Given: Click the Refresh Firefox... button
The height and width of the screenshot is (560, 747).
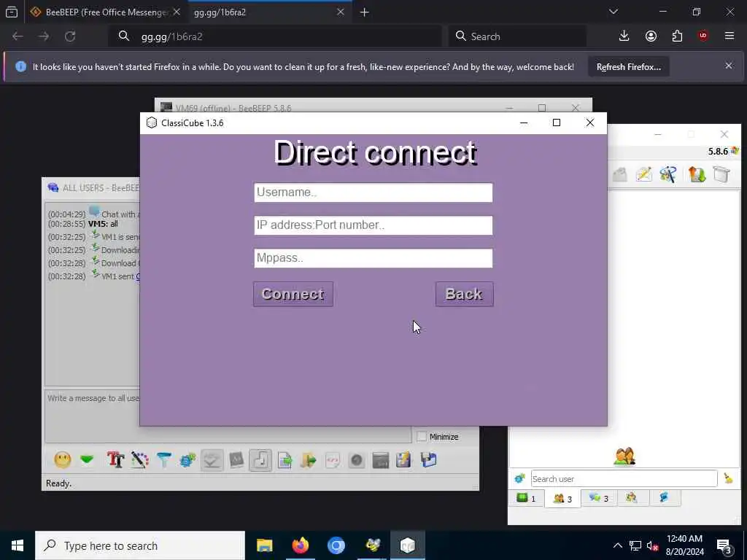Looking at the screenshot, I should 628,67.
